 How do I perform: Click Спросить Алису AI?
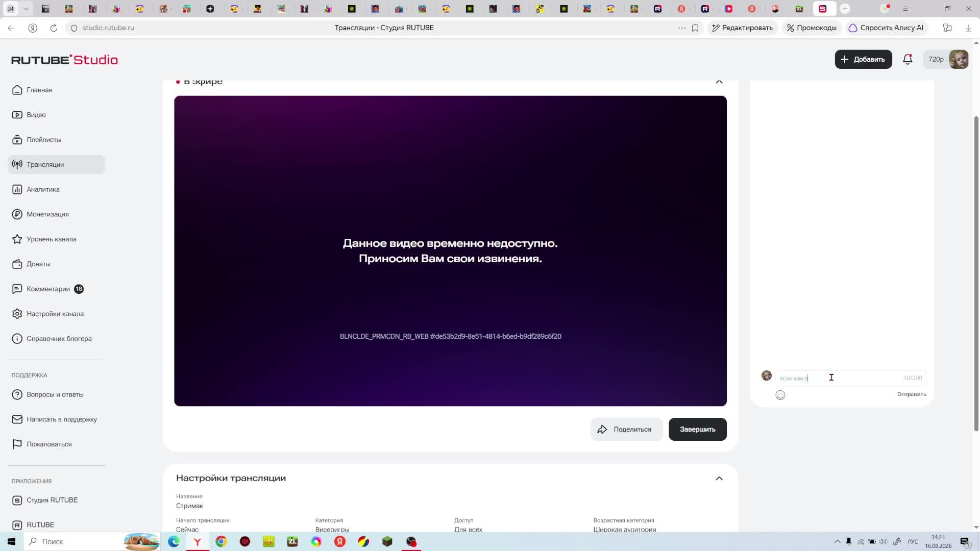[x=886, y=28]
